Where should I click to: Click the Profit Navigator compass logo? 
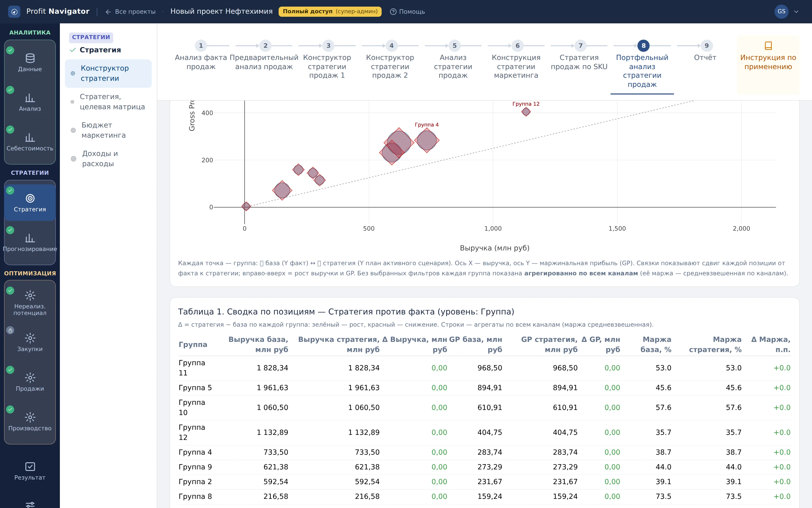(x=14, y=12)
